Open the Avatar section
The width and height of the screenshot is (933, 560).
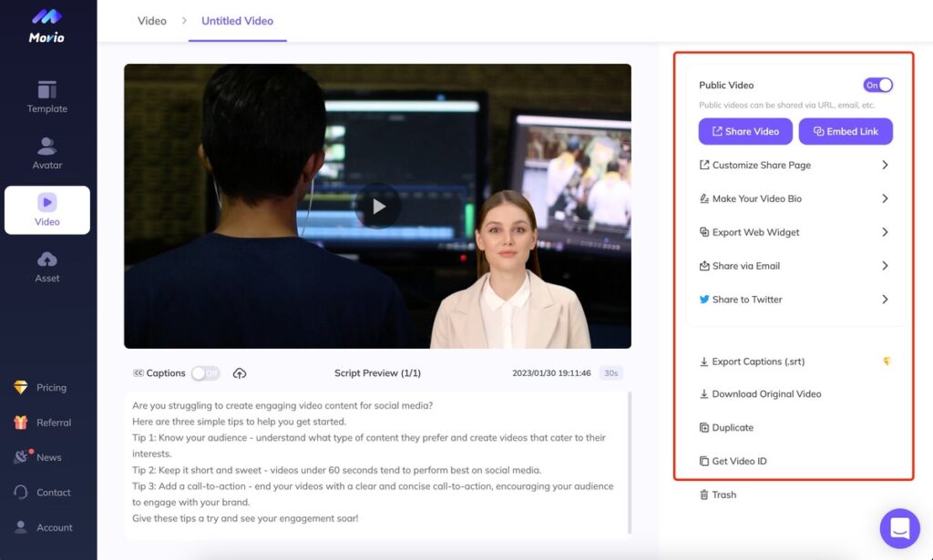[47, 154]
